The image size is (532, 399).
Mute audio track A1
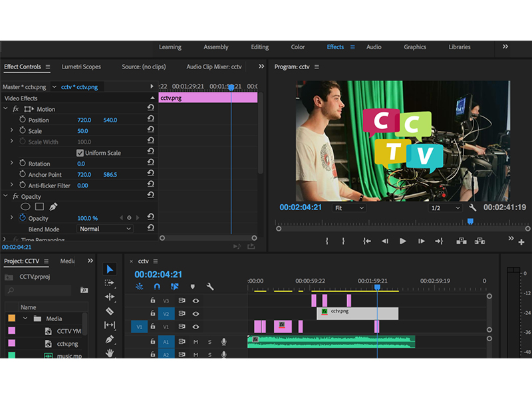coord(196,342)
